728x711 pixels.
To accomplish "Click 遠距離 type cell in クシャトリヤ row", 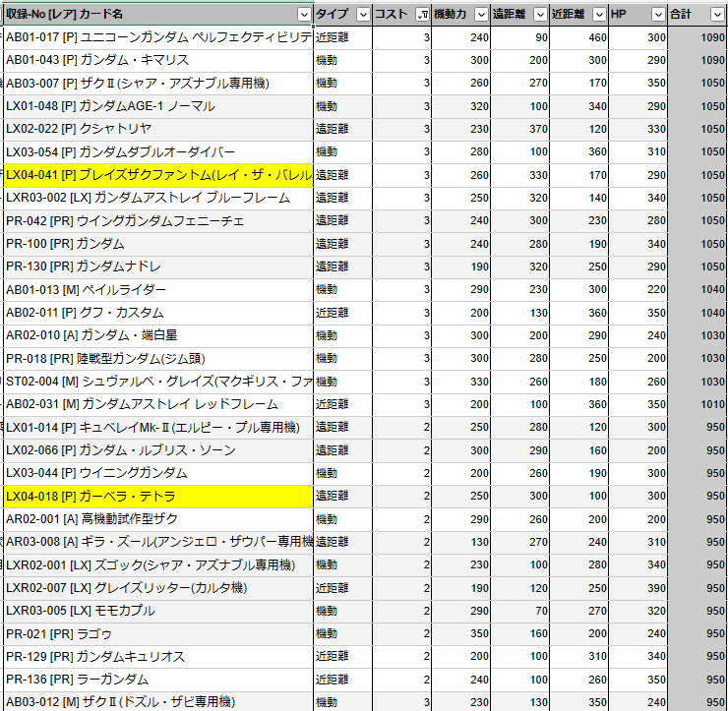I will tap(342, 129).
